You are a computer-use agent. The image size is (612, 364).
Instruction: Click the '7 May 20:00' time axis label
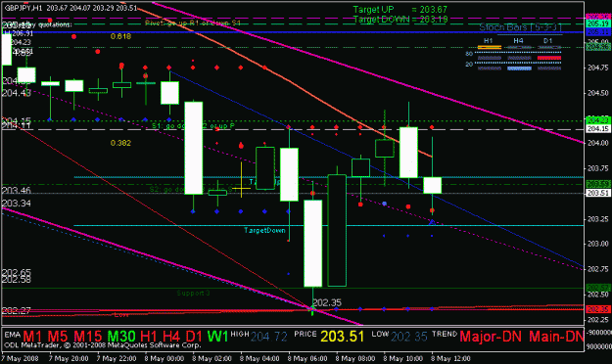pyautogui.click(x=69, y=358)
